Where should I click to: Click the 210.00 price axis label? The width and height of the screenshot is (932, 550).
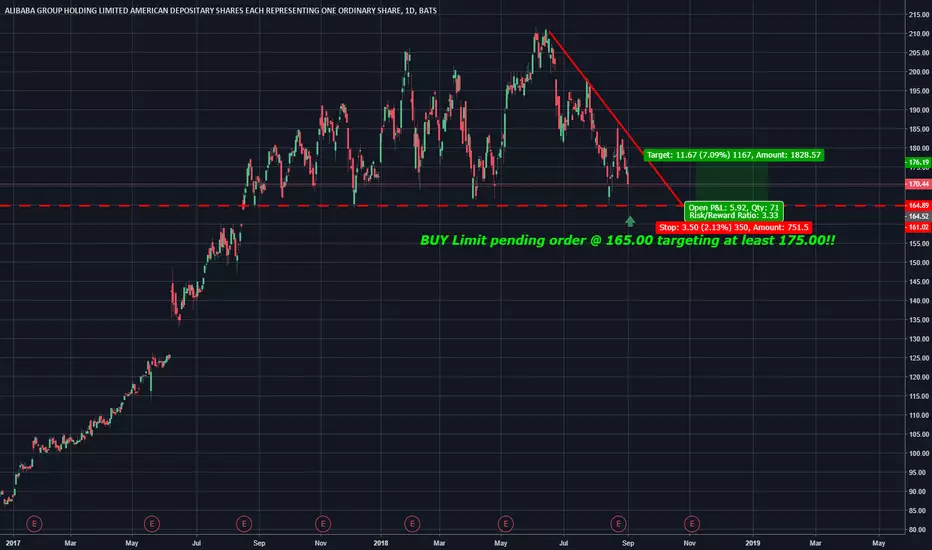point(918,34)
